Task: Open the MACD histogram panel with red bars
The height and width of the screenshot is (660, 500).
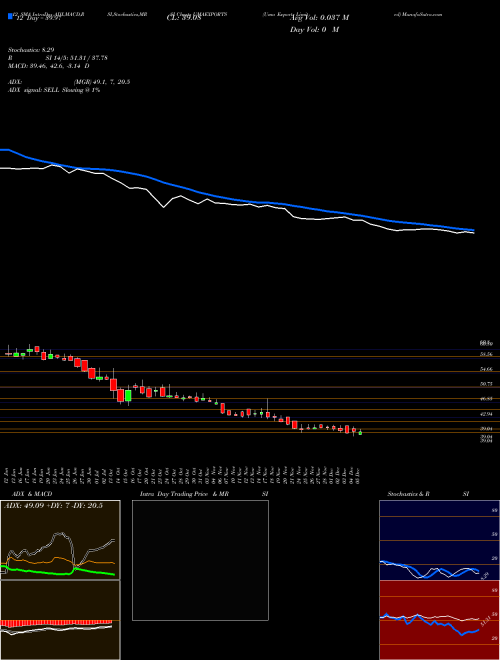Action: click(x=60, y=620)
